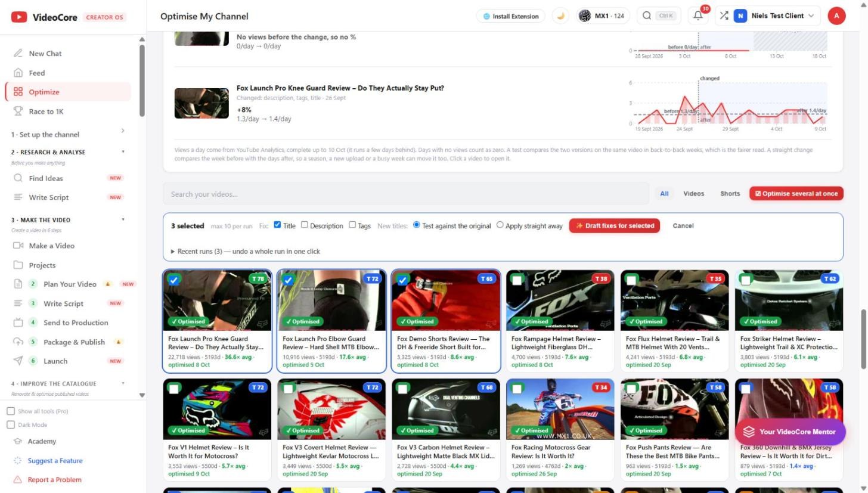Click Package & Publish upload icon
This screenshot has height=493, width=868.
(x=18, y=342)
